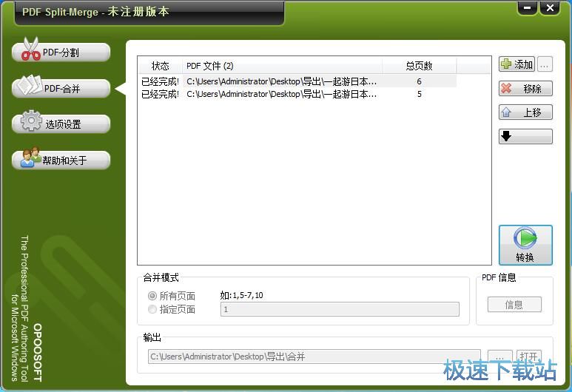Click the page range input field
Image resolution: width=572 pixels, height=392 pixels.
tap(340, 309)
